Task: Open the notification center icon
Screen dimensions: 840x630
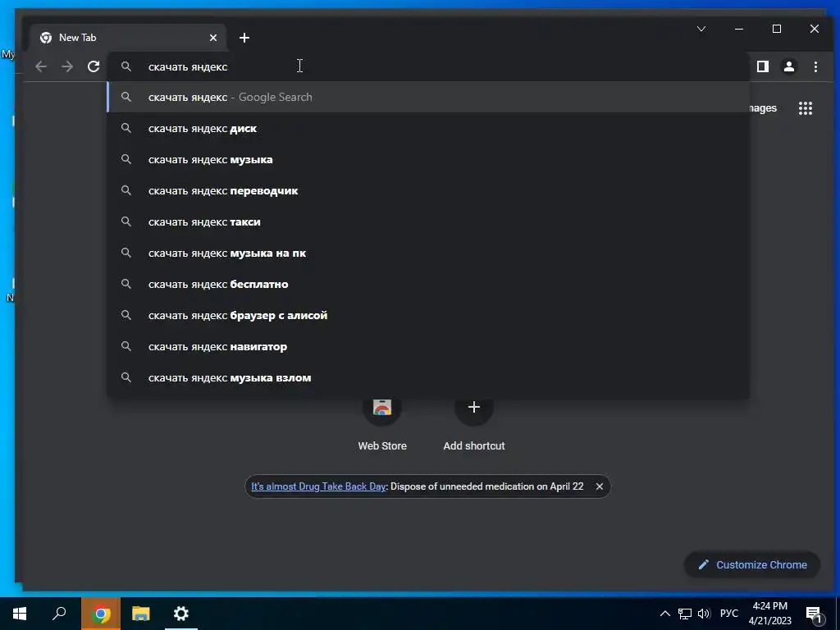Action: point(814,614)
